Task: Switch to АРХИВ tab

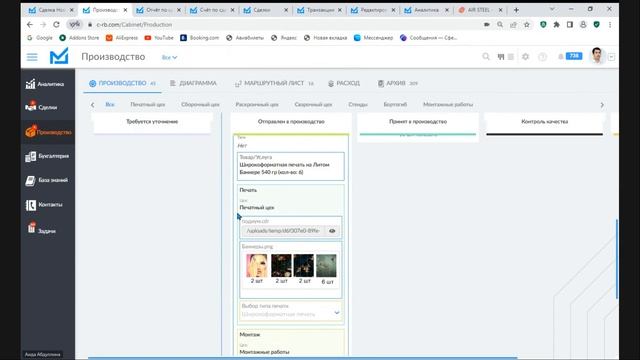Action: pos(398,83)
